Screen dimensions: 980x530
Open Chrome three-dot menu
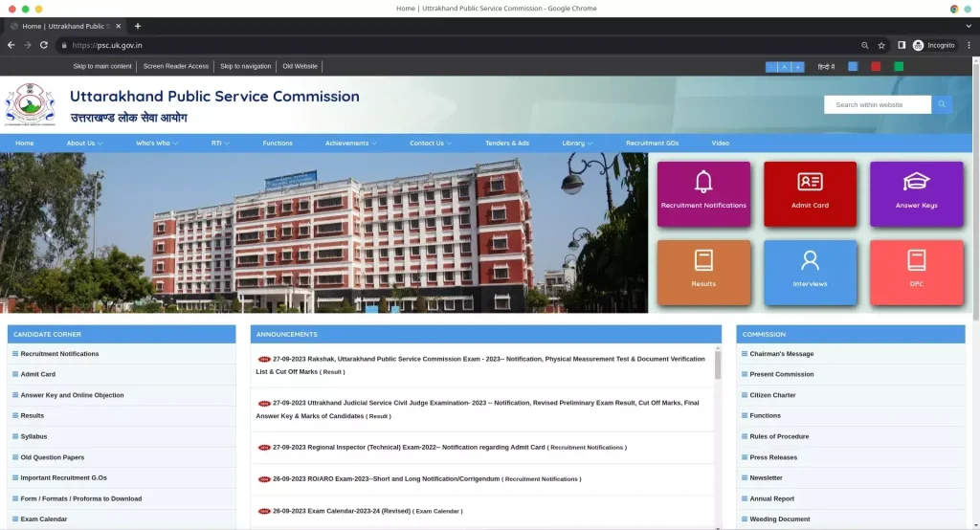click(969, 45)
